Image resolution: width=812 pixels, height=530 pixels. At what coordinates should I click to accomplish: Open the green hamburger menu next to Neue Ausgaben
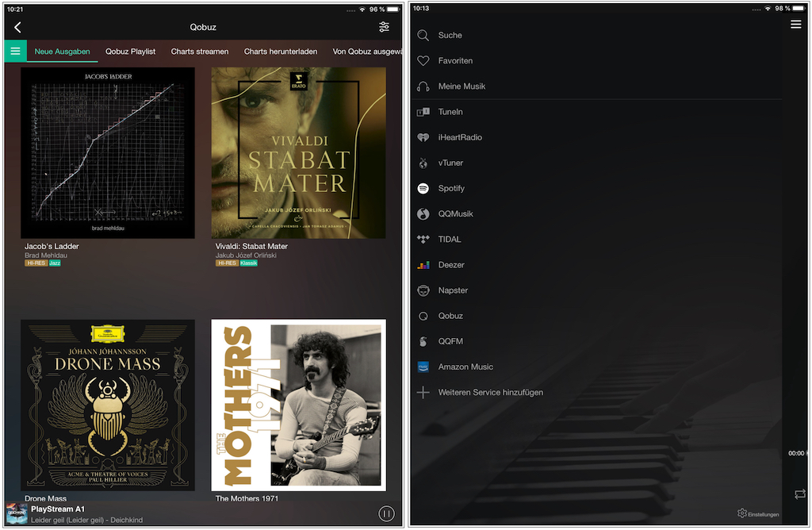[15, 52]
